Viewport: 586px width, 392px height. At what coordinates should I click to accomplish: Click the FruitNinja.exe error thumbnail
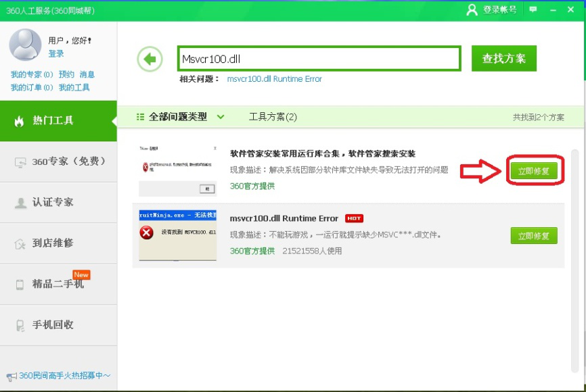(178, 235)
